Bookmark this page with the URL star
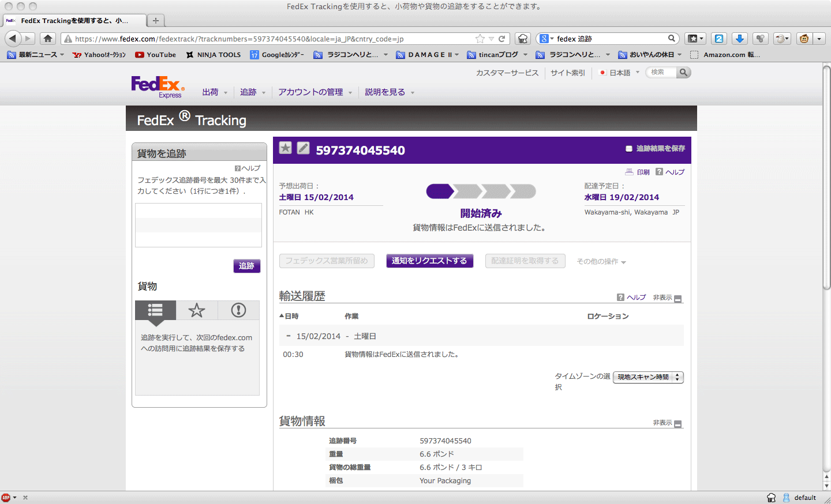Screen dimensions: 831x504 (480, 39)
